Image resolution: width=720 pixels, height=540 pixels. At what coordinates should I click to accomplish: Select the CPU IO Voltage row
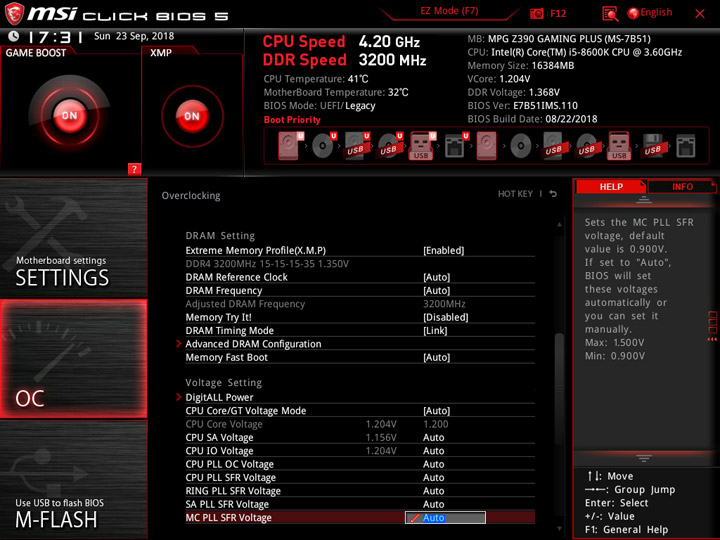click(360, 450)
